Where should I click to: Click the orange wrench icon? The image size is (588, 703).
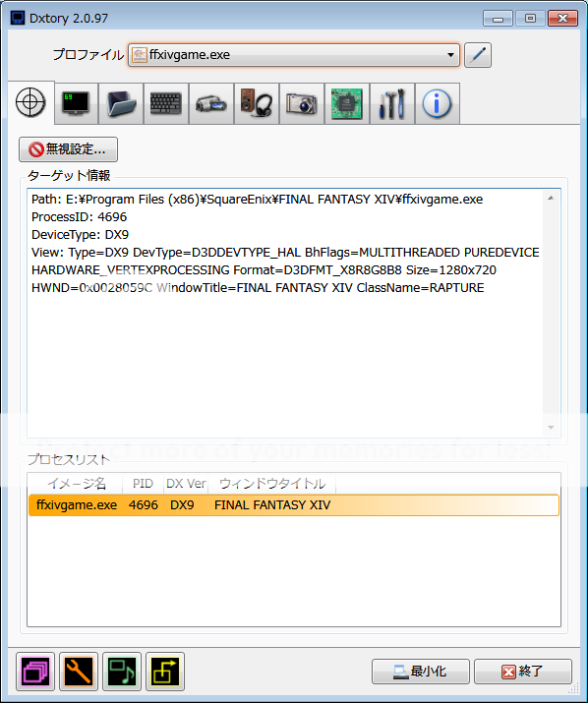click(79, 672)
